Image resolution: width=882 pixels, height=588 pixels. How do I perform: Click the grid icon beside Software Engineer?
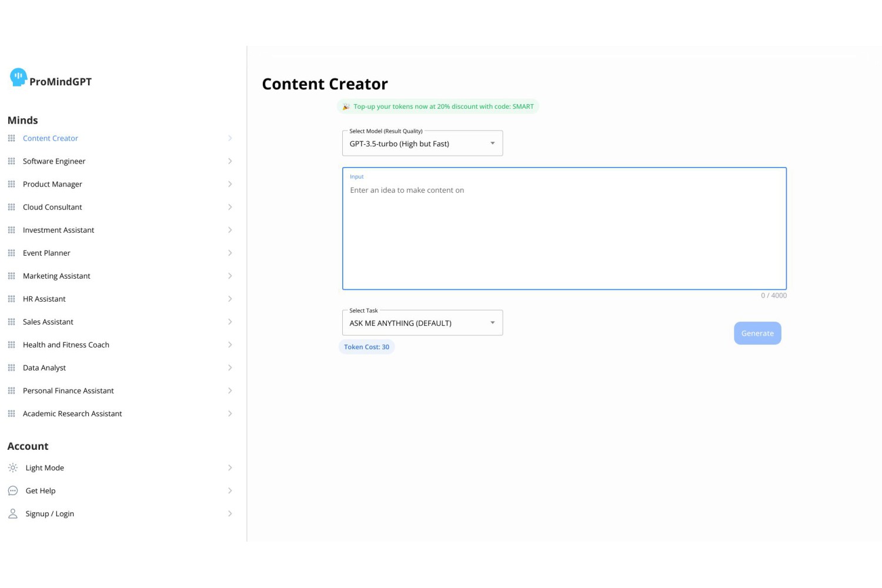[x=11, y=161]
